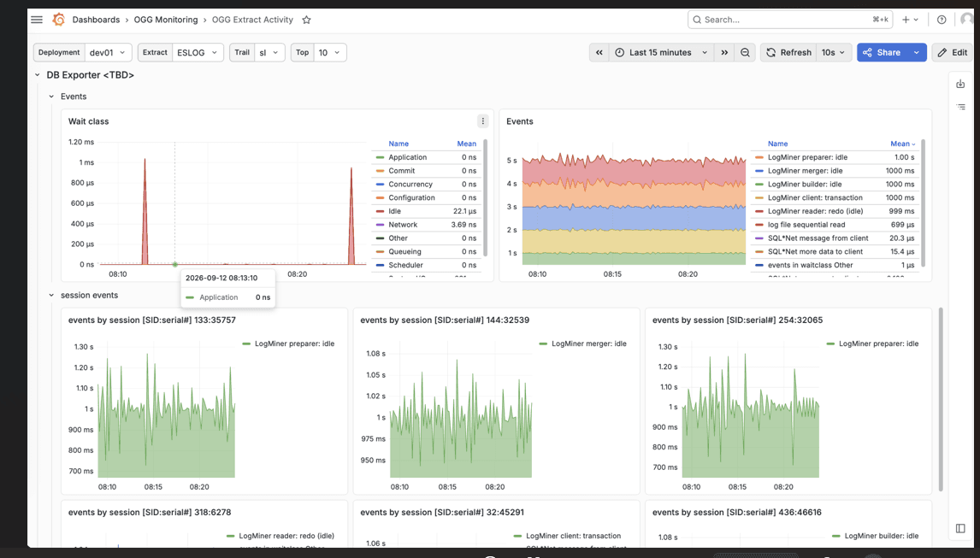Viewport: 980px width, 558px height.
Task: Select LogMiner client: transaction legend entry
Action: pyautogui.click(x=815, y=197)
